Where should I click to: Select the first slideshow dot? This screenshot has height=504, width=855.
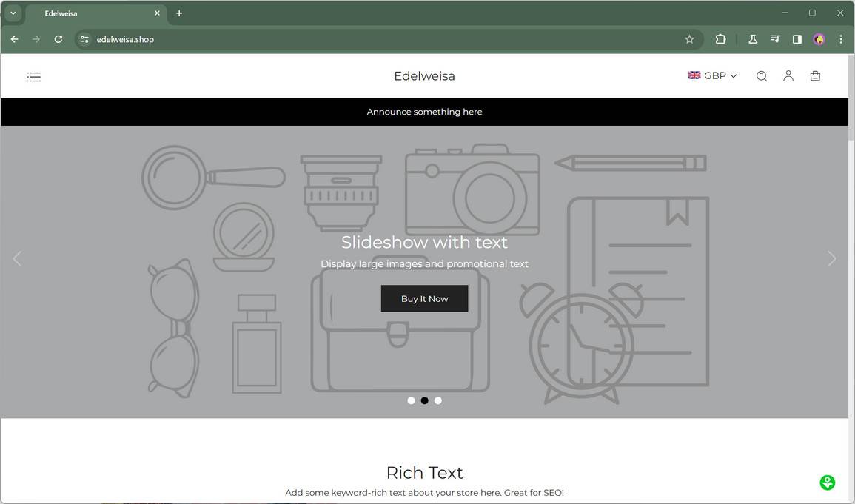pyautogui.click(x=411, y=400)
